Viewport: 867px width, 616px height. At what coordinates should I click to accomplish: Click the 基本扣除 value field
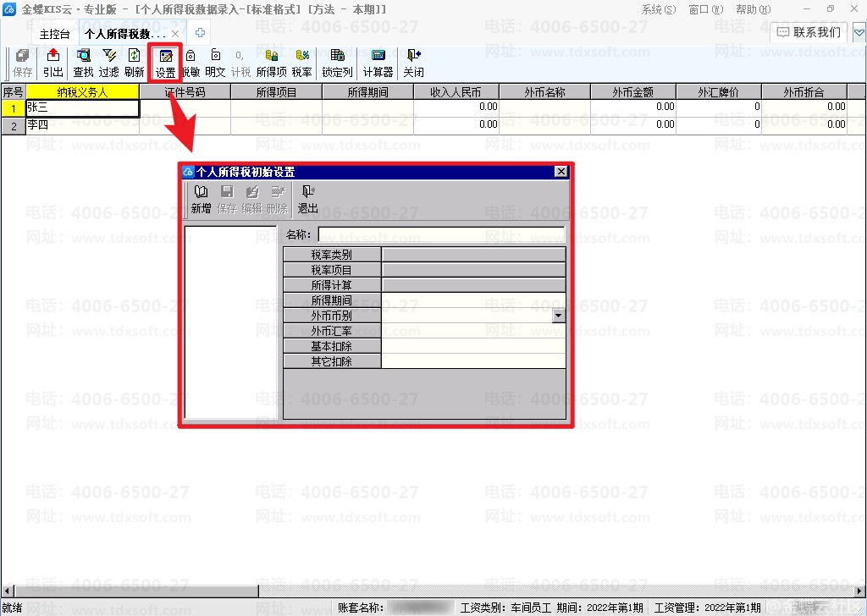pos(474,346)
